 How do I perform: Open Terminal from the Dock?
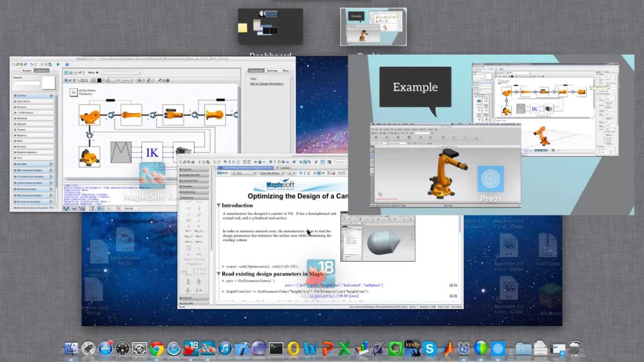[x=276, y=348]
